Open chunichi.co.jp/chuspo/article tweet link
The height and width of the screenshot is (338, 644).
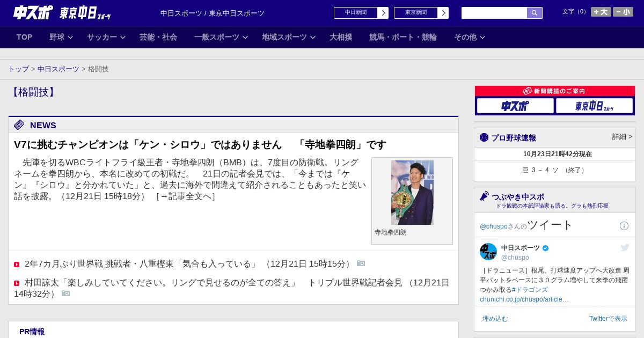524,299
